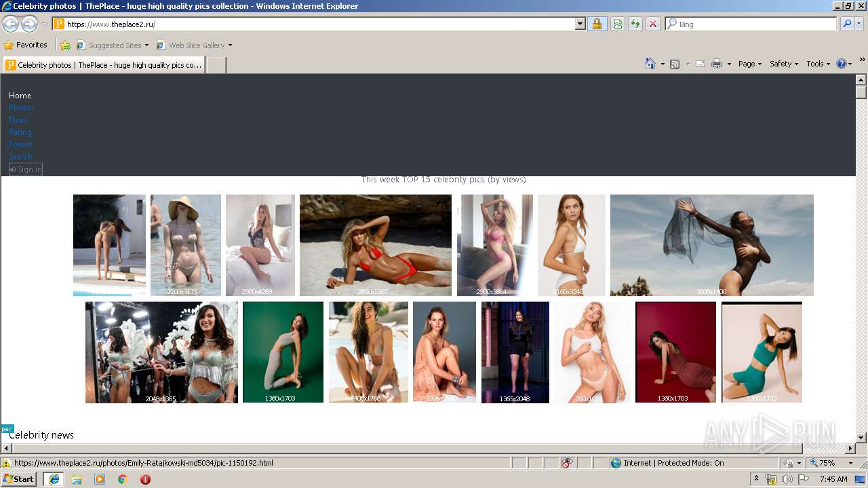Viewport: 868px width, 488px height.
Task: Open Windows Explorer folder in taskbar
Action: pos(77,479)
